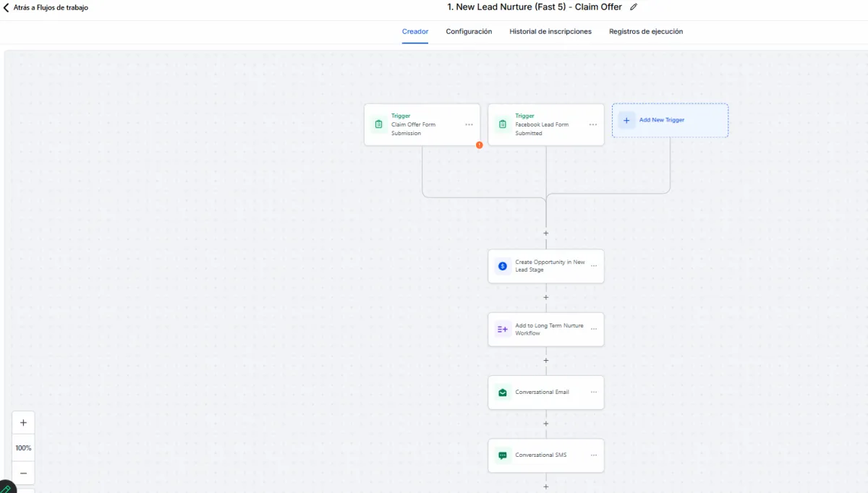868x493 pixels.
Task: Click the Create Opportunity dollar icon
Action: click(x=503, y=266)
